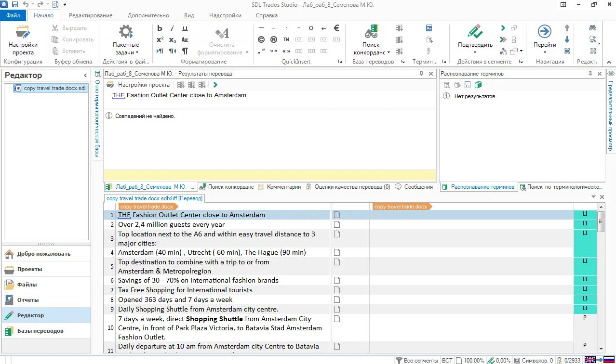This screenshot has width=616, height=364.
Task: Open Пакетные задачи dropdown
Action: [x=126, y=40]
